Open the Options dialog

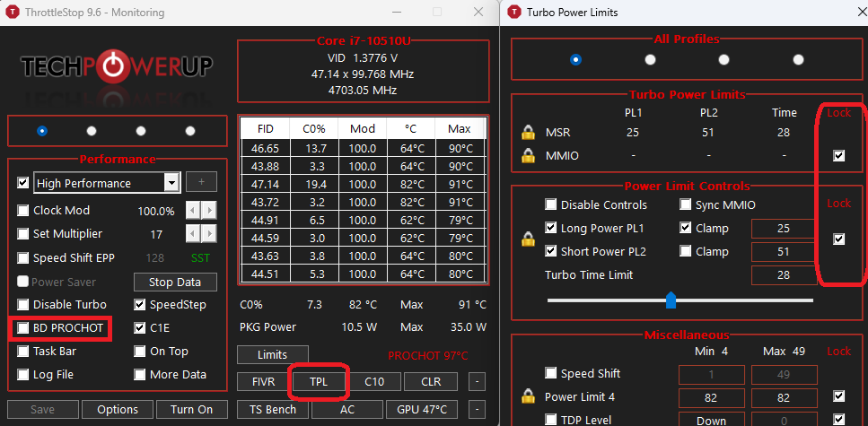click(118, 409)
